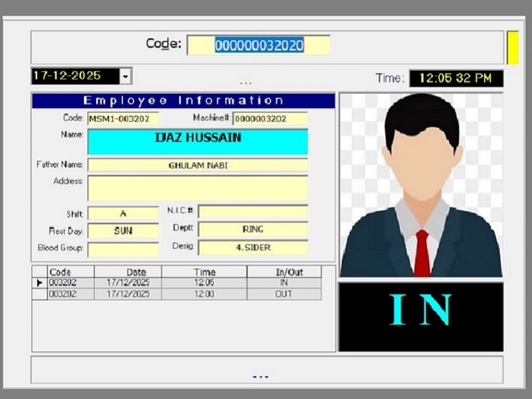
Task: Click the empty N.I.C.# field
Action: pos(253,211)
